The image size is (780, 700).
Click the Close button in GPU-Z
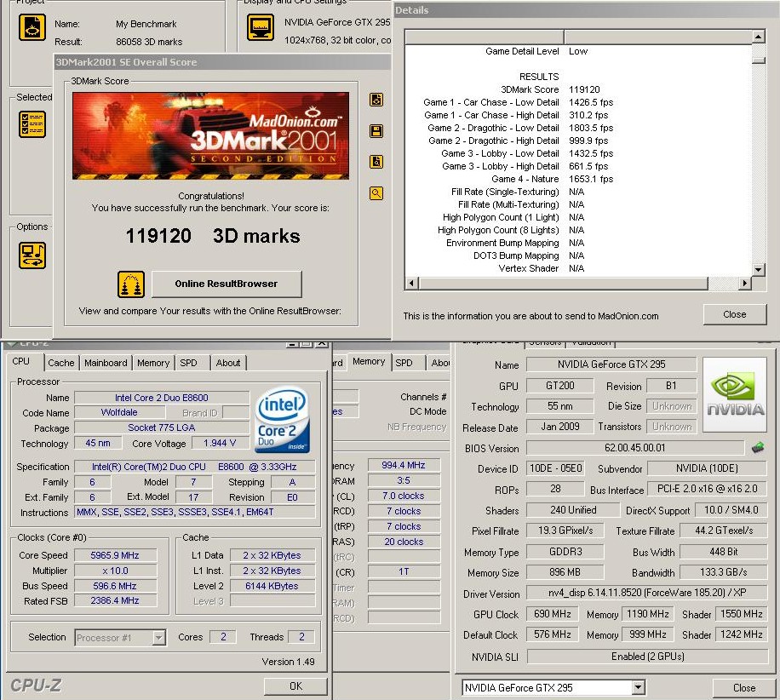tap(744, 687)
